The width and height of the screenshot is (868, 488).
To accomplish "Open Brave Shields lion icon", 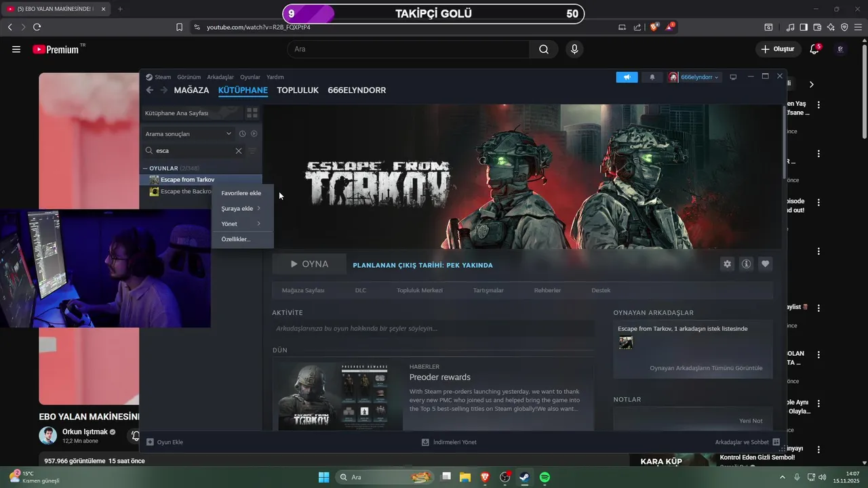I will point(654,27).
